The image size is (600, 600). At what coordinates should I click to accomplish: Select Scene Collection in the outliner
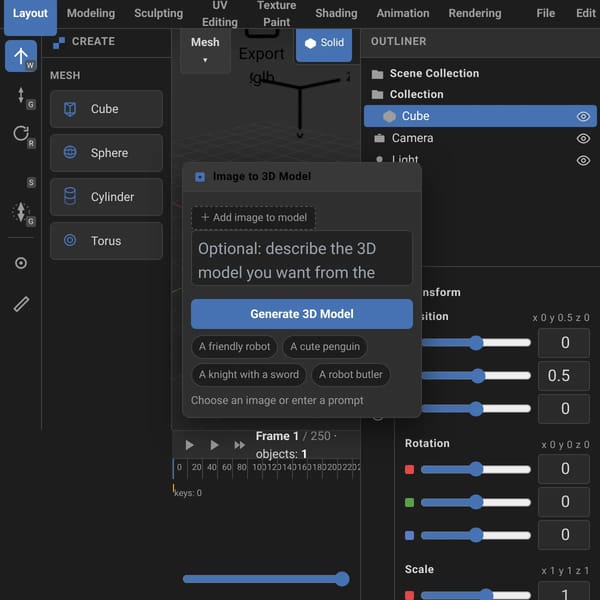click(x=434, y=73)
